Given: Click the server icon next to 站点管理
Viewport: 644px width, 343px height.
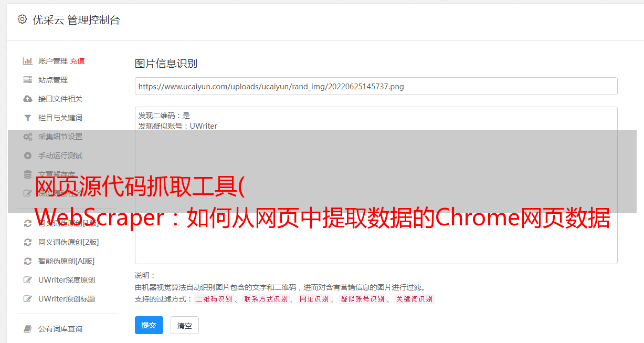Looking at the screenshot, I should [x=28, y=80].
